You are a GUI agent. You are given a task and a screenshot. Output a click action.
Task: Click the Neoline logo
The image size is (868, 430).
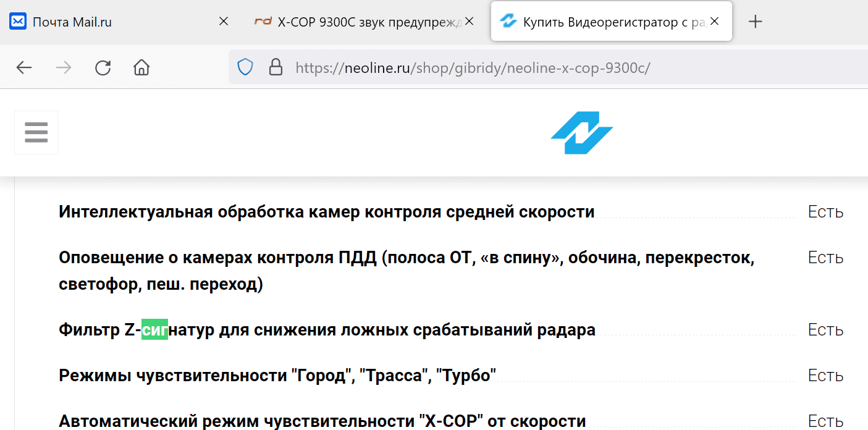(582, 133)
